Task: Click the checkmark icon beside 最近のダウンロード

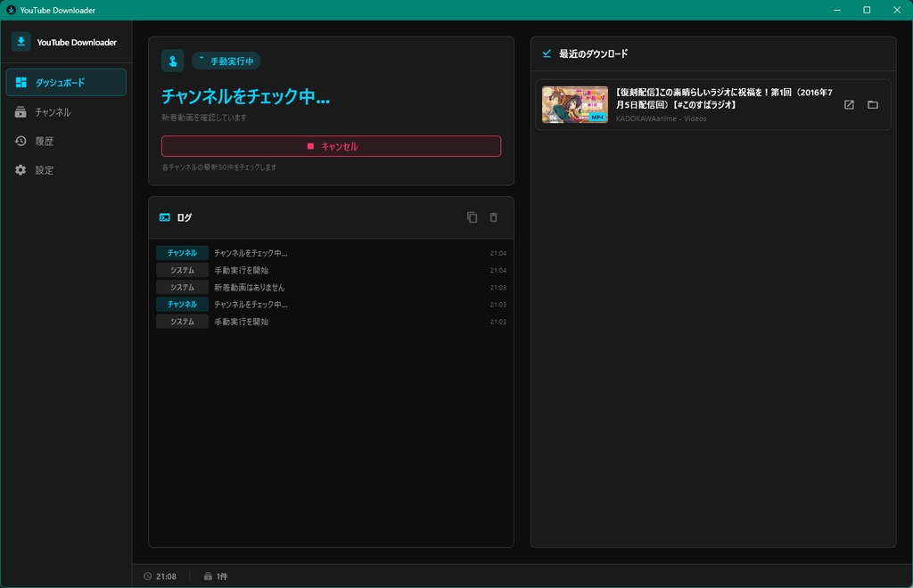Action: tap(547, 53)
